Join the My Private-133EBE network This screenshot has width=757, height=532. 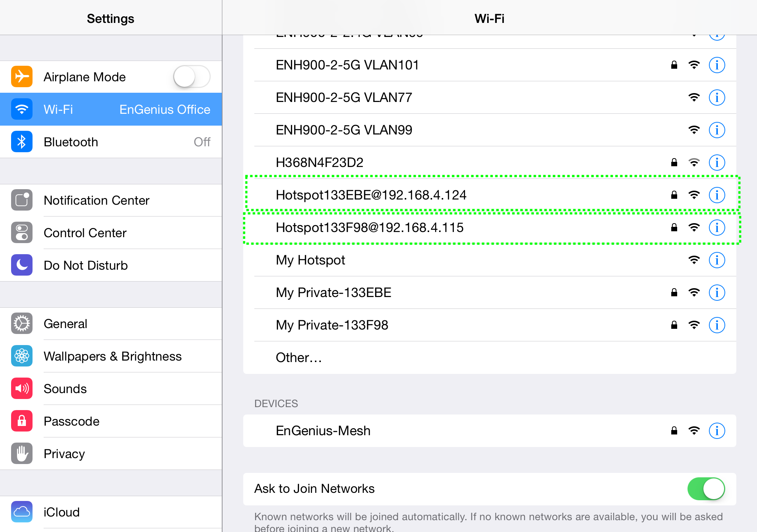pos(490,293)
